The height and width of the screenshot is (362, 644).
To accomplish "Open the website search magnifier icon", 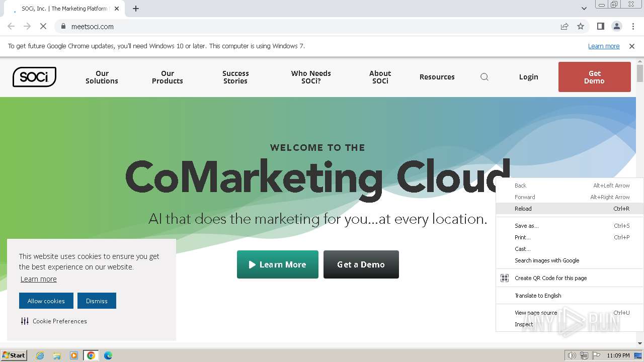I will pos(485,77).
